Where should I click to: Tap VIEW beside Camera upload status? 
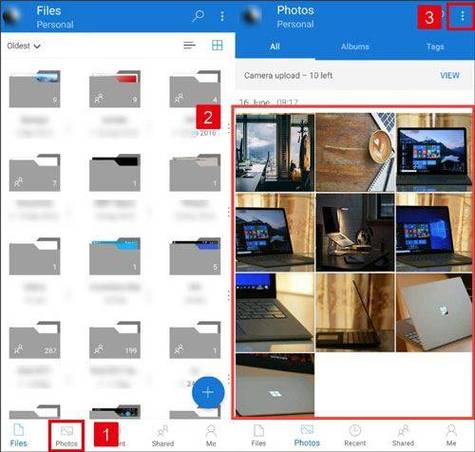pos(450,75)
